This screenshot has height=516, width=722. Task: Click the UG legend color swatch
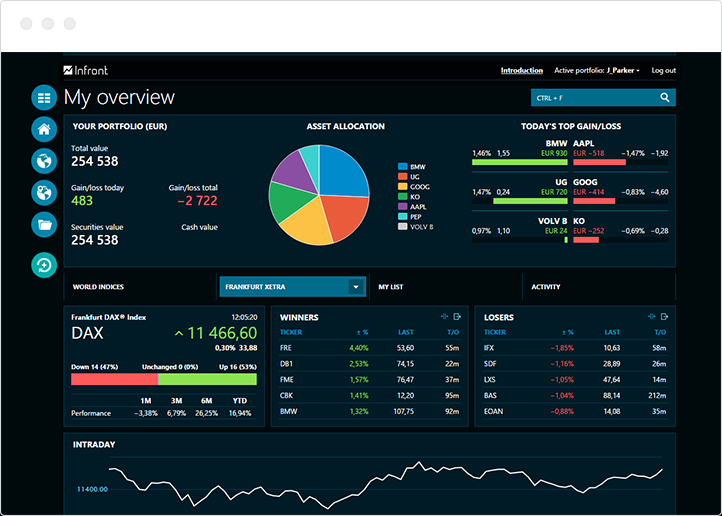(x=402, y=177)
